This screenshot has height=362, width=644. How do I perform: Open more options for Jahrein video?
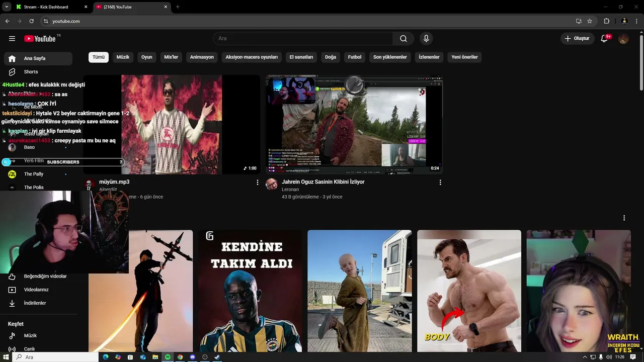(440, 183)
